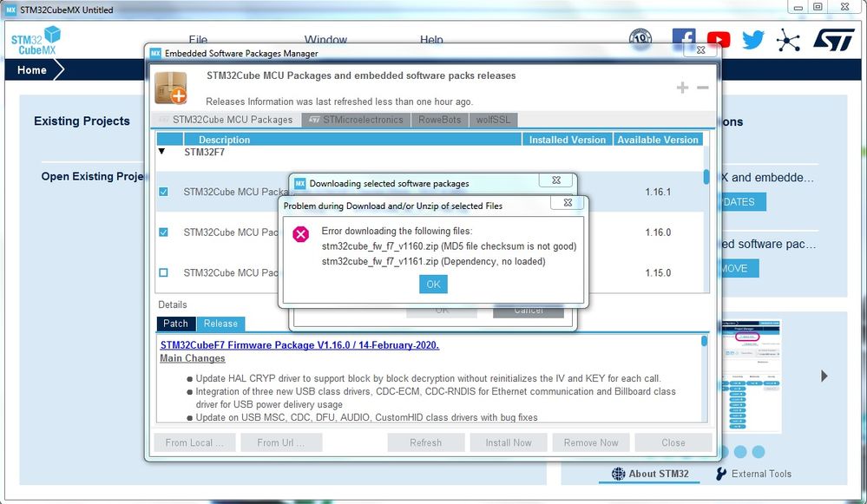
Task: Select the Release details tab
Action: (220, 324)
